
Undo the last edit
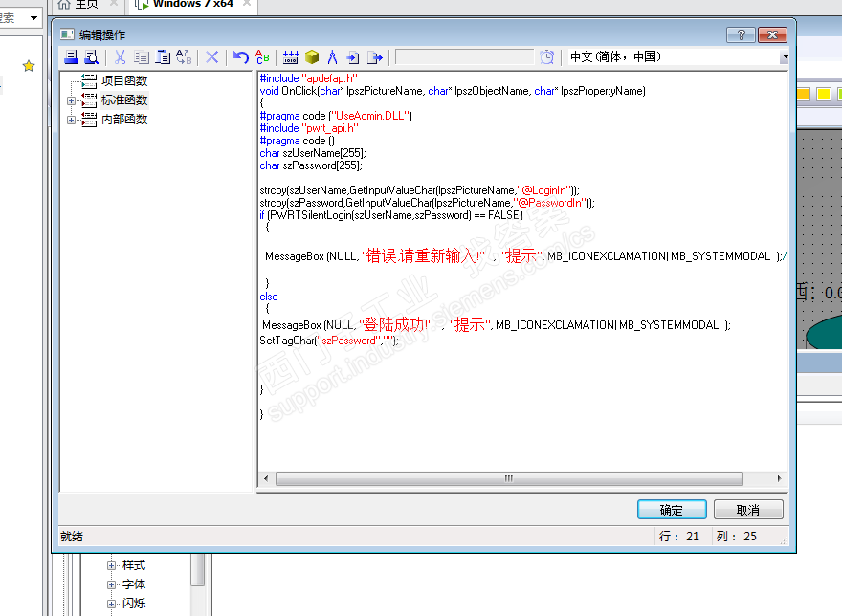point(241,57)
